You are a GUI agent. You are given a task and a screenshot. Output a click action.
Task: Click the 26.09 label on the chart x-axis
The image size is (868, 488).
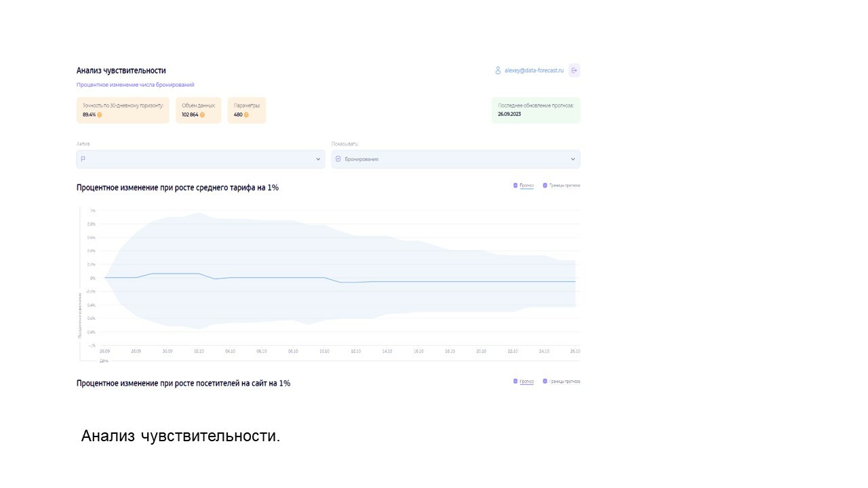coord(104,352)
